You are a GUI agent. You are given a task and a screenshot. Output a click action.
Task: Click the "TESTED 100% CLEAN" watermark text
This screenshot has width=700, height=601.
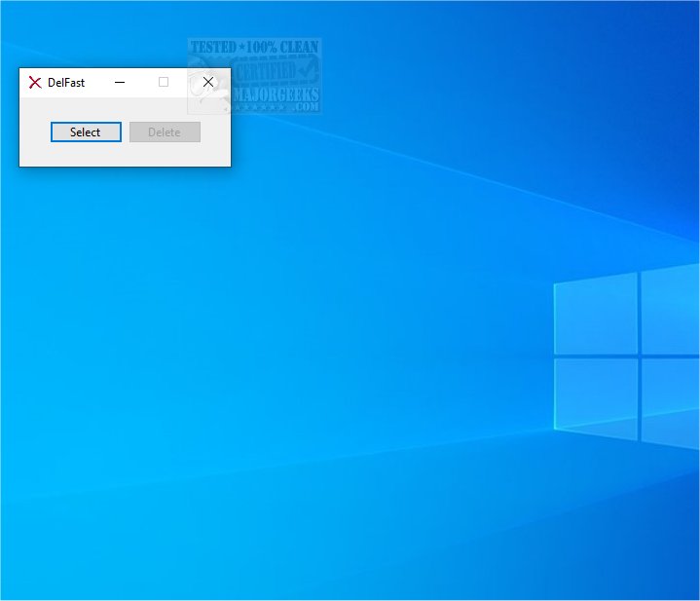[255, 47]
